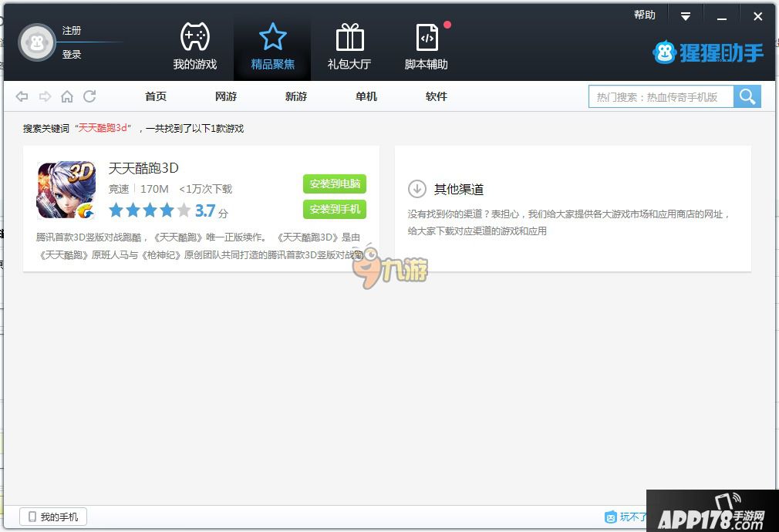779x532 pixels.
Task: Click the 安装到手机 button
Action: point(335,209)
